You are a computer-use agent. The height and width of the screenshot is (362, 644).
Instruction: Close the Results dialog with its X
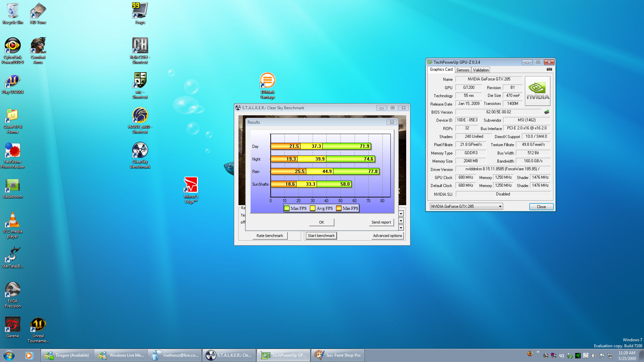392,122
